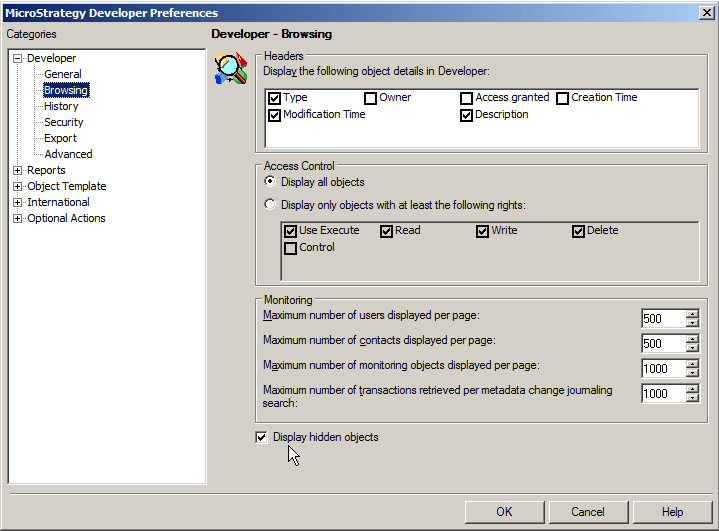Open the Security category
This screenshot has height=531, width=719.
point(64,122)
